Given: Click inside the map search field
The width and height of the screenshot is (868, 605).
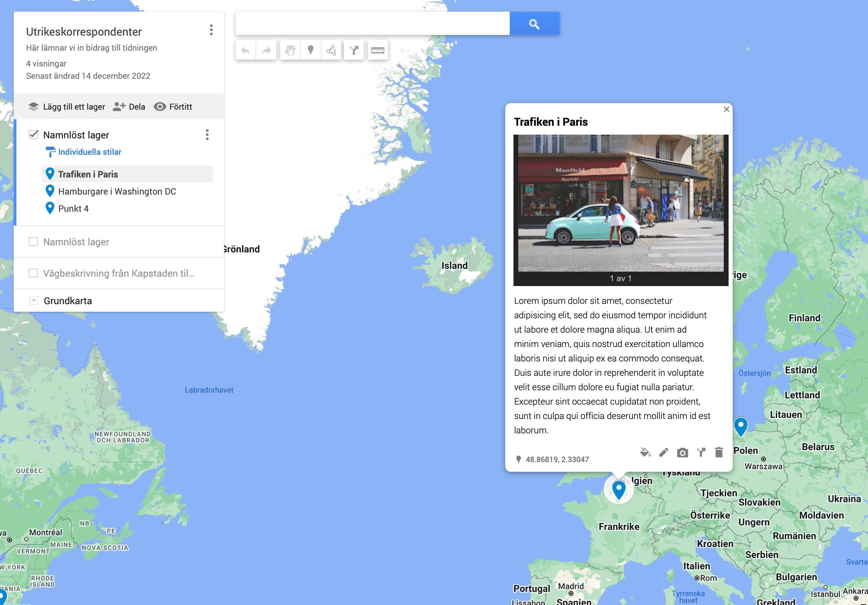Looking at the screenshot, I should pos(372,24).
